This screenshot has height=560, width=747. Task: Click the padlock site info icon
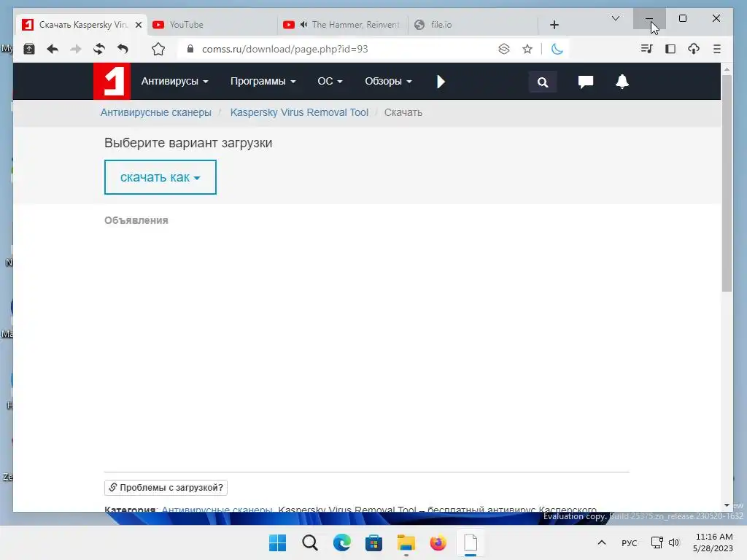point(190,49)
